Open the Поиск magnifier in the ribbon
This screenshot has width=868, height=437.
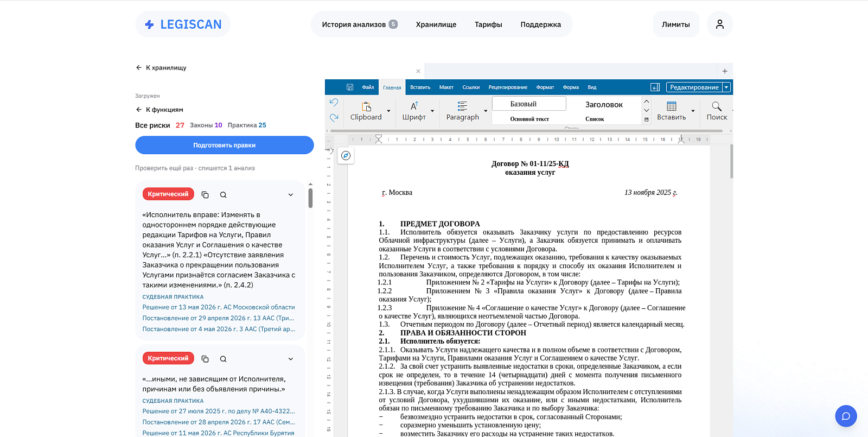[x=717, y=106]
